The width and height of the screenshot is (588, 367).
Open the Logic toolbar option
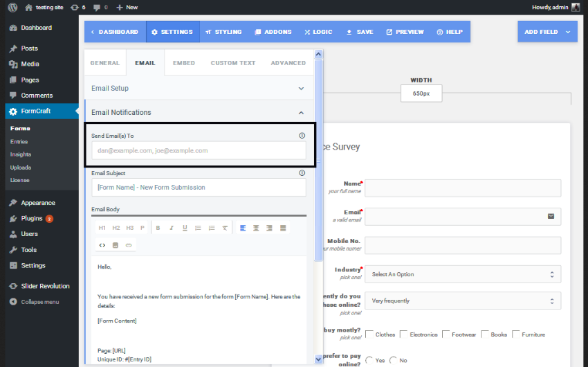point(318,32)
